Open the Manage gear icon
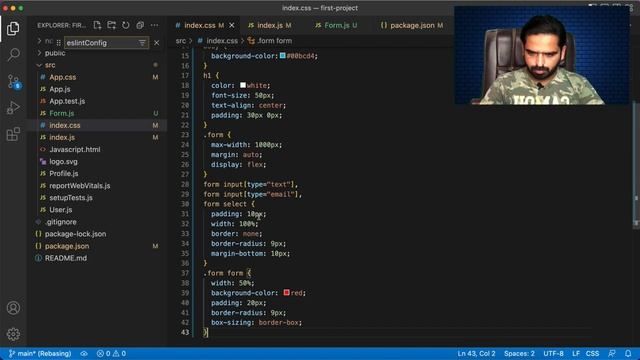This screenshot has width=640, height=360. [13, 334]
